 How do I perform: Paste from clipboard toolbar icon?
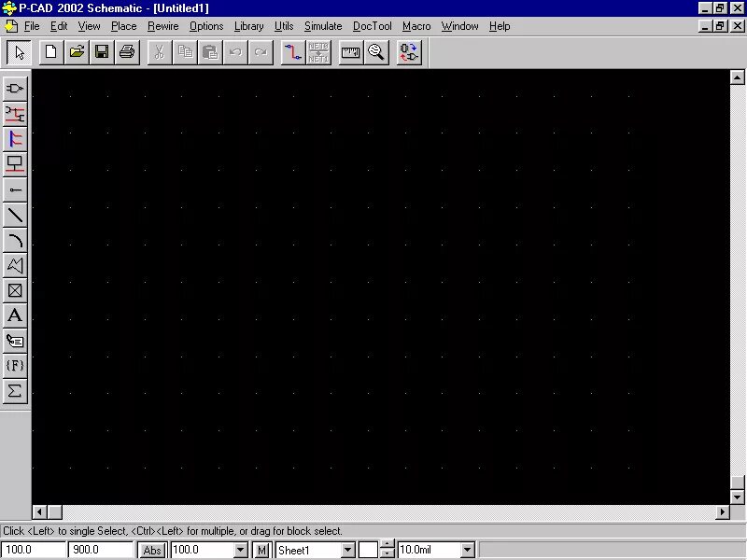210,52
